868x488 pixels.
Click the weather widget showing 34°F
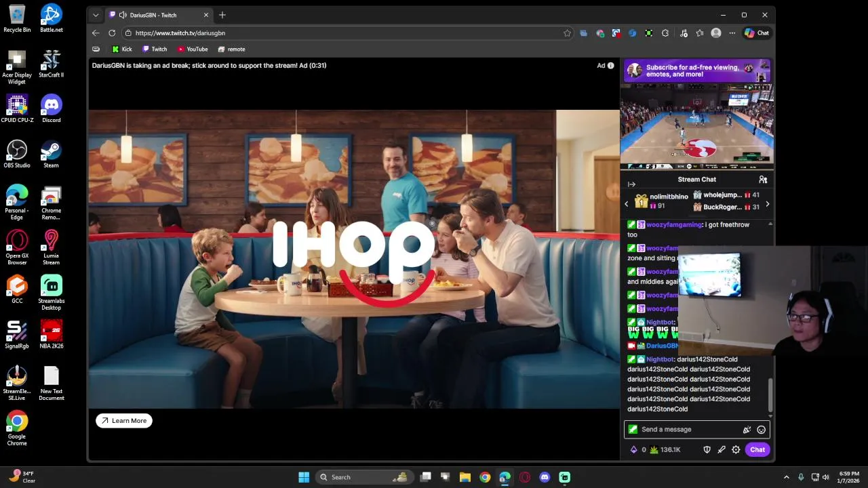(22, 477)
